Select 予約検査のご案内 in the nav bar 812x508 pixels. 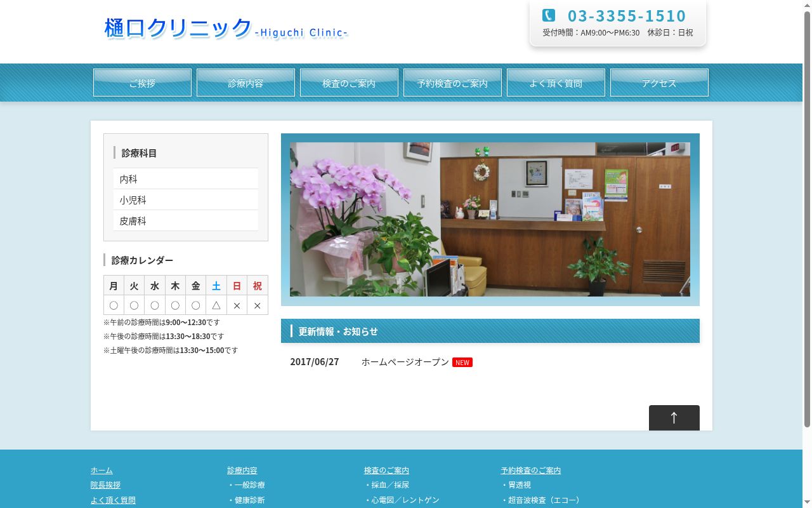[452, 83]
